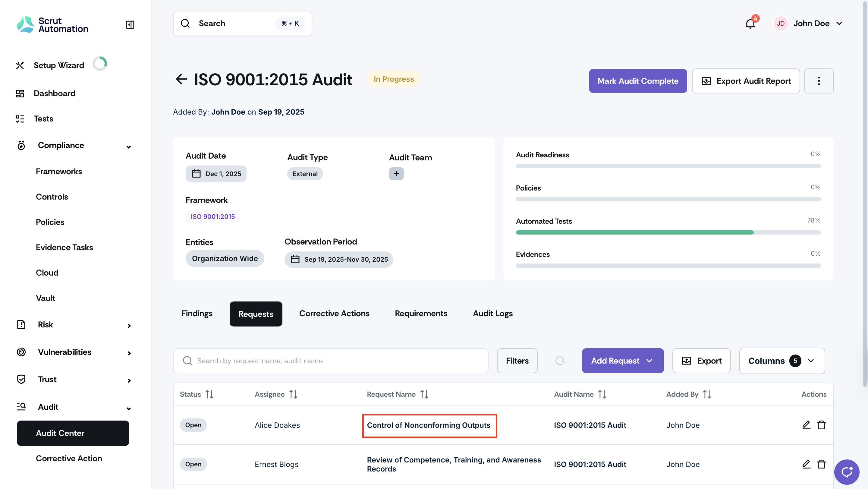This screenshot has height=489, width=868.
Task: Collapse the Compliance section
Action: (129, 147)
